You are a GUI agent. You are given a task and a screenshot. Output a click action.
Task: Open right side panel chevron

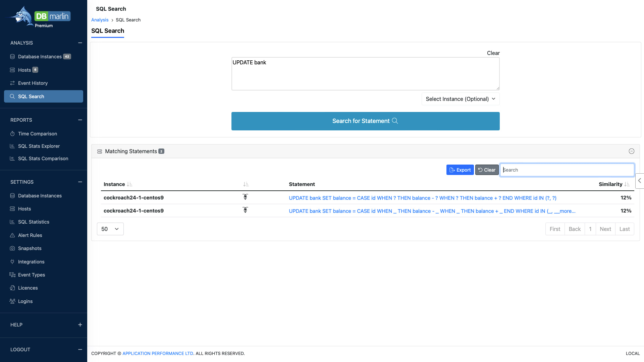[x=640, y=181]
